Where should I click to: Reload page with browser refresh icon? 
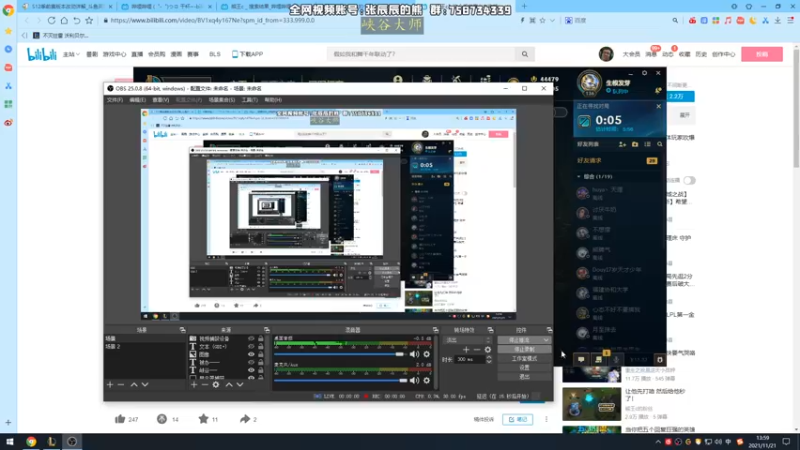(x=51, y=20)
